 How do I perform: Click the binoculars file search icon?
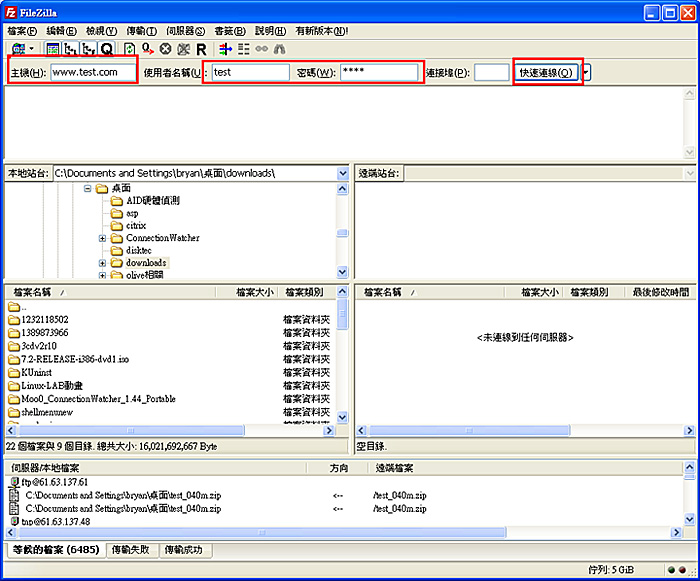279,49
